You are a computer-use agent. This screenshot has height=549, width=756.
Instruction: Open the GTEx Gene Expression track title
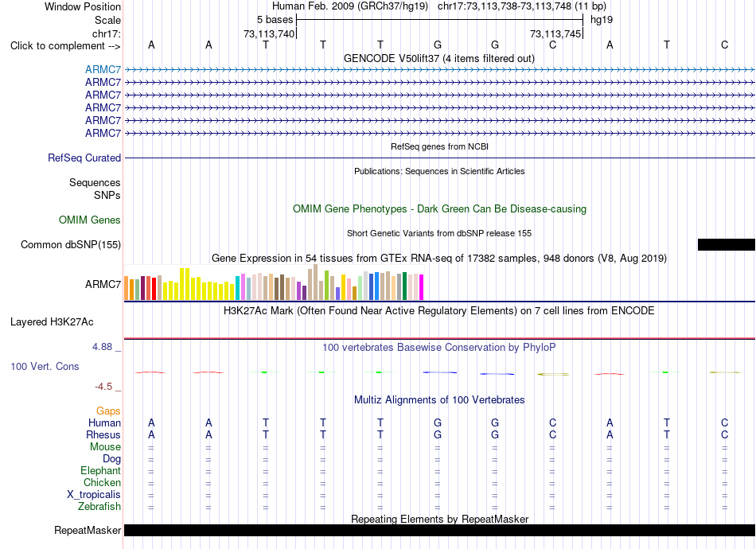tap(439, 259)
